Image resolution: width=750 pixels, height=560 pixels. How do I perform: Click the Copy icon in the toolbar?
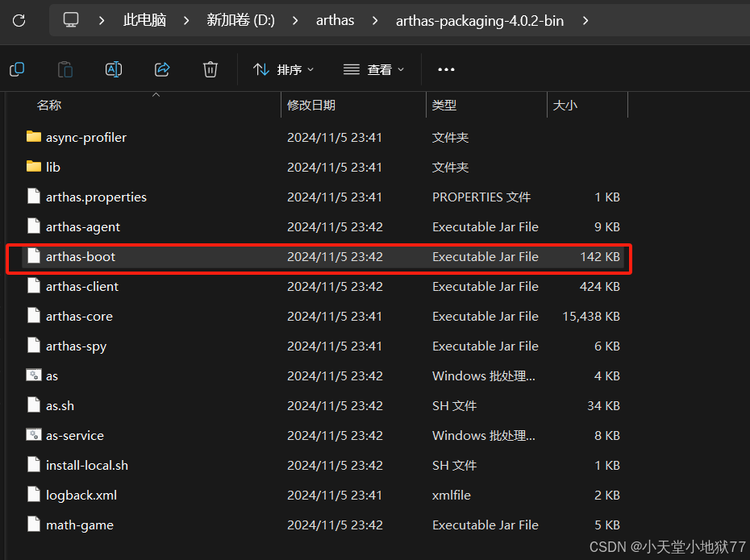point(17,69)
